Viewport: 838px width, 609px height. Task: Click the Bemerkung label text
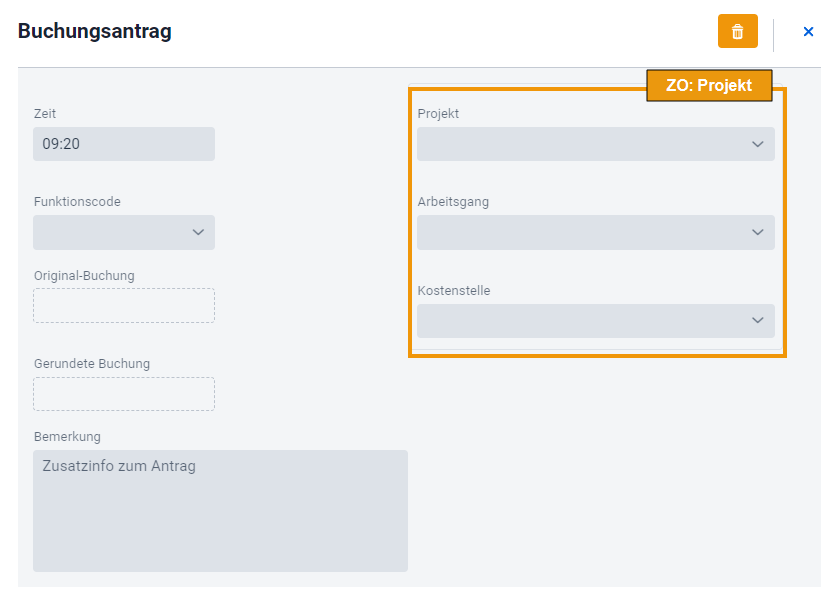point(67,437)
